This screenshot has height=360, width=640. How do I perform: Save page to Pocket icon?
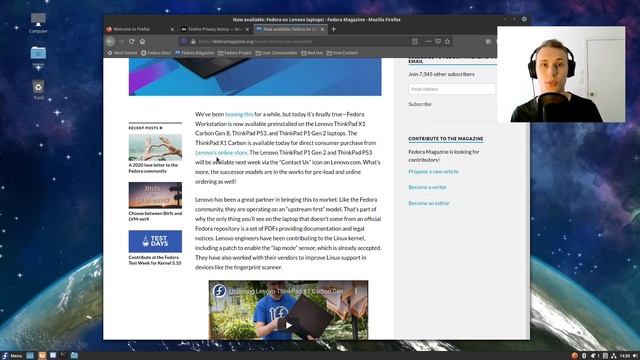tap(438, 41)
